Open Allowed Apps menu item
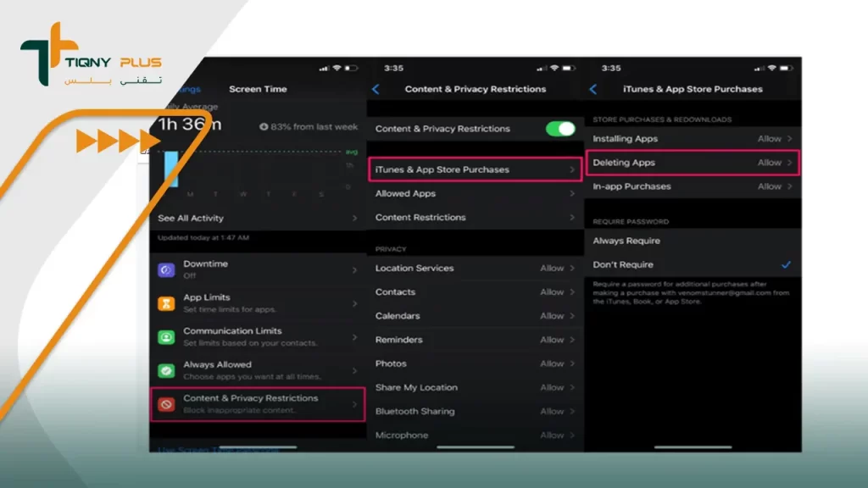 point(475,194)
